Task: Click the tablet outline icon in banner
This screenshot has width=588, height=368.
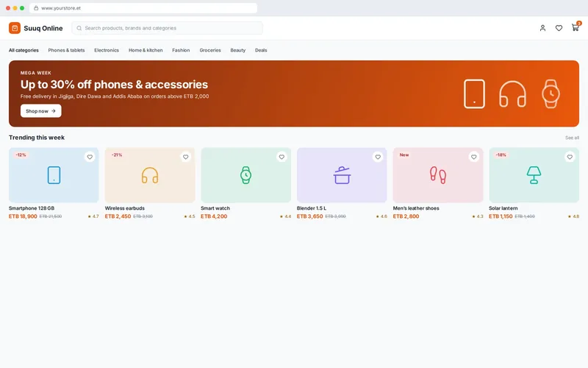Action: tap(474, 94)
